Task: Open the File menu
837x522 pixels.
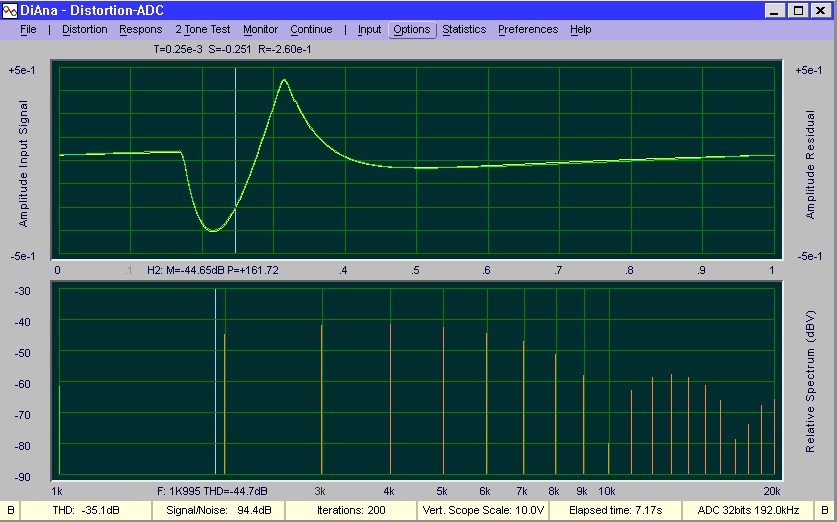Action: pos(28,29)
